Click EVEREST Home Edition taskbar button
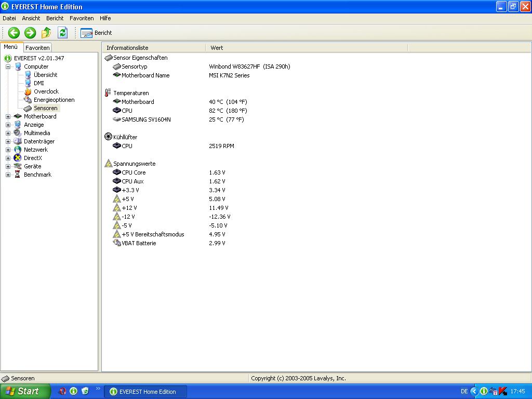 (x=145, y=392)
